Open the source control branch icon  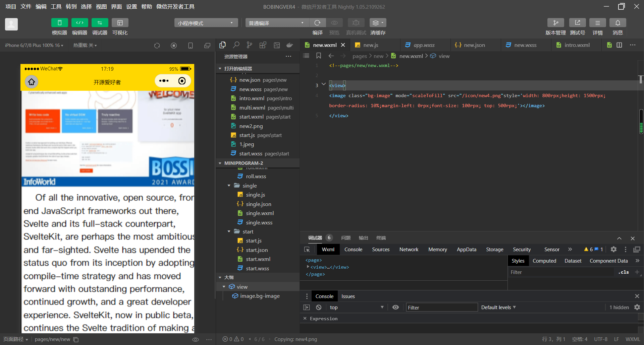pos(249,45)
